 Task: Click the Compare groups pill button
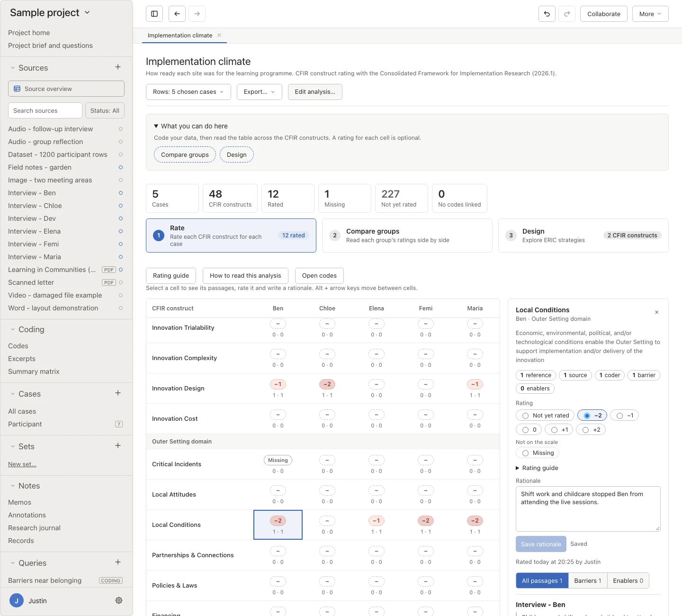[185, 154]
